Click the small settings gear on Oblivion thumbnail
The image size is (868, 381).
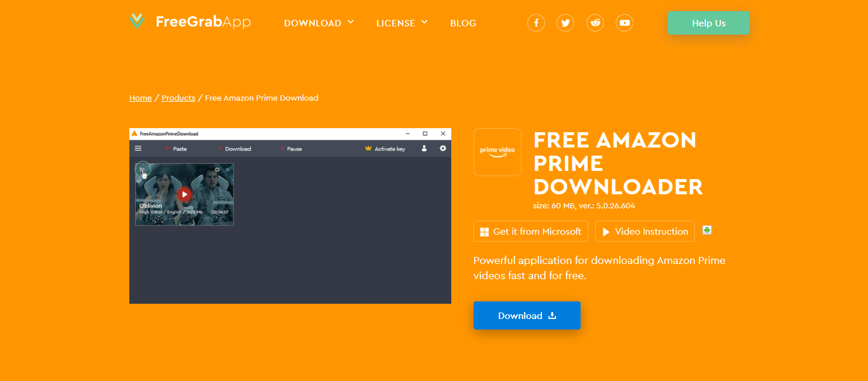pos(217,170)
